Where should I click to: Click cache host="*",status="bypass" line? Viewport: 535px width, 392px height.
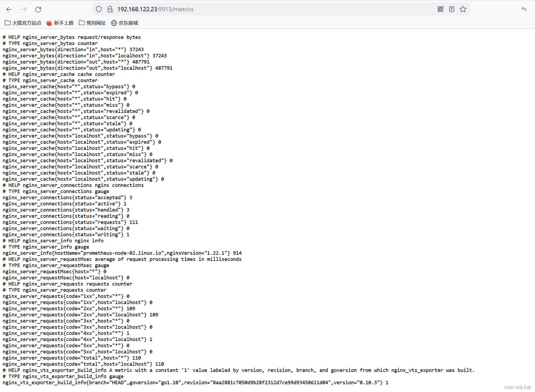[69, 87]
